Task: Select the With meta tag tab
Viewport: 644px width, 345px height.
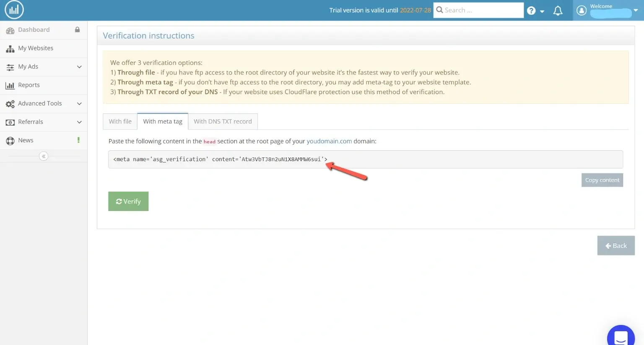Action: pos(163,121)
